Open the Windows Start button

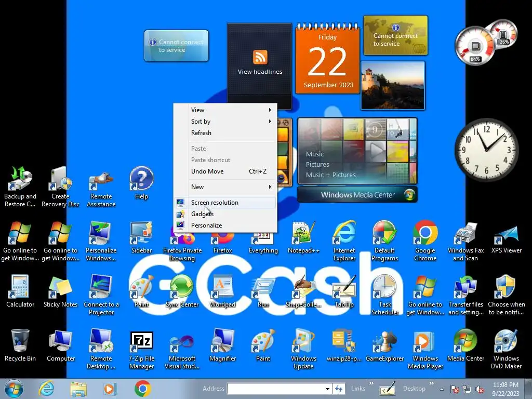14,389
